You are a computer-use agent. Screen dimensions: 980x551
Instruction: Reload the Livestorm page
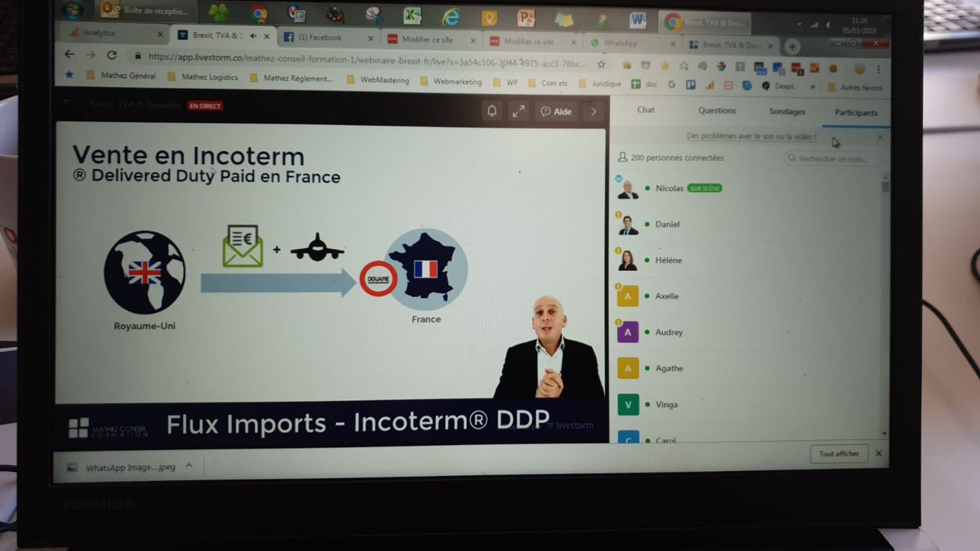click(x=110, y=54)
